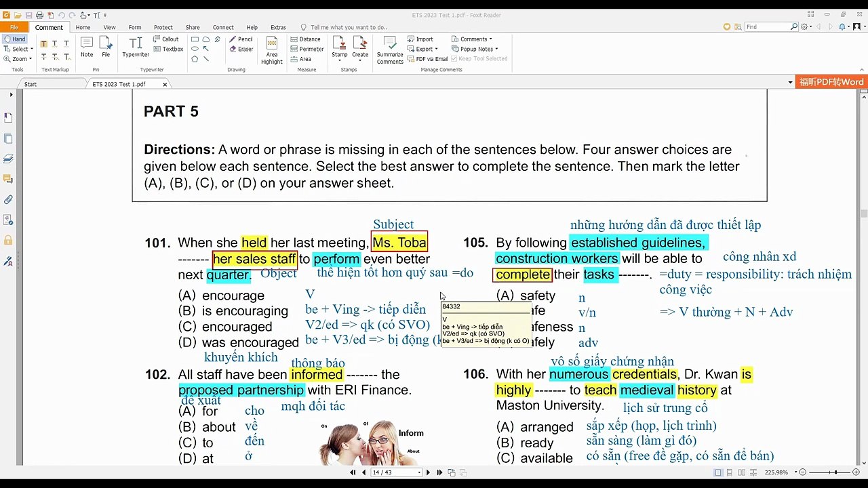Select the Pencil tool

coord(241,39)
